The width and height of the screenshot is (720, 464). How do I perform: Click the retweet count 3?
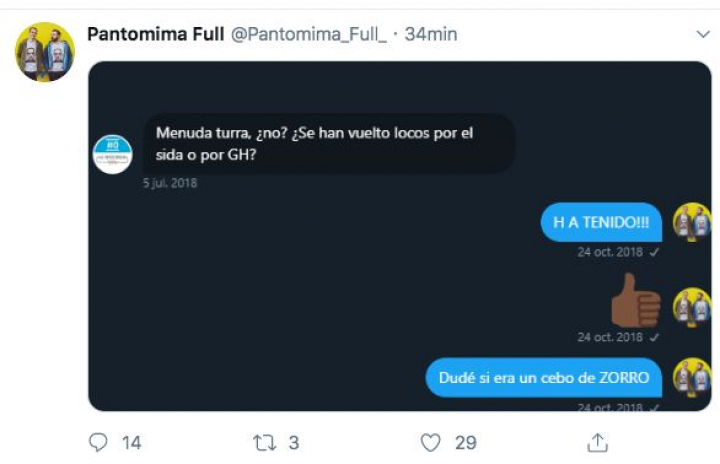pyautogui.click(x=293, y=442)
